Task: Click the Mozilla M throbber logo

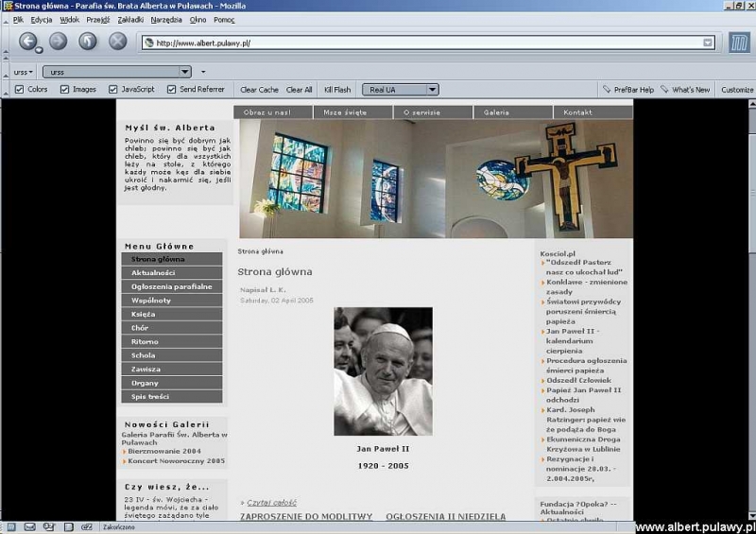Action: (x=739, y=43)
